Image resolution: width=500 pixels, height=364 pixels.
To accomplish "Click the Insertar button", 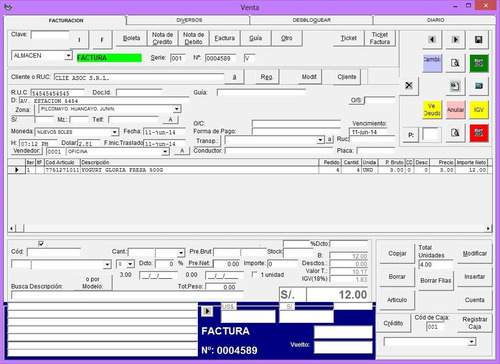I will tap(474, 277).
